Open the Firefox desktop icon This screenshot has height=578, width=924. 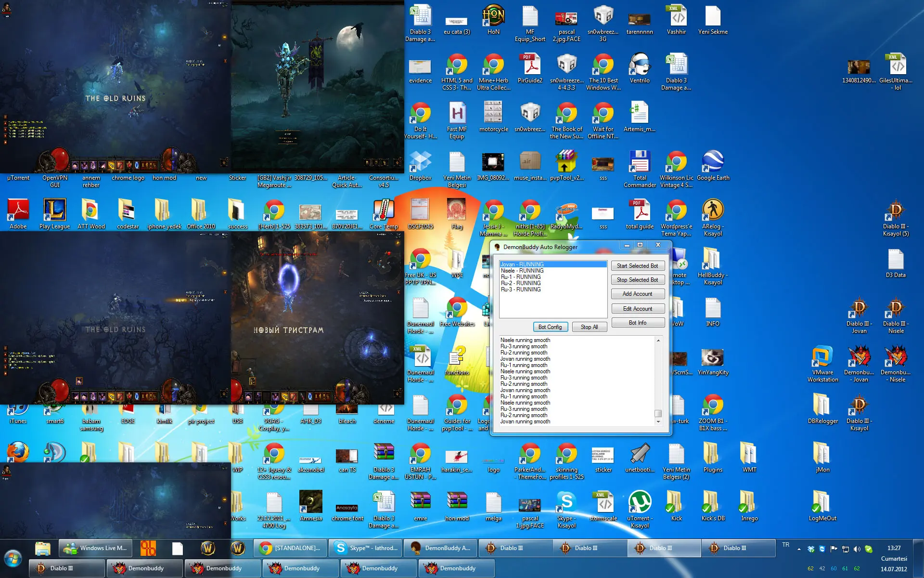pyautogui.click(x=17, y=452)
